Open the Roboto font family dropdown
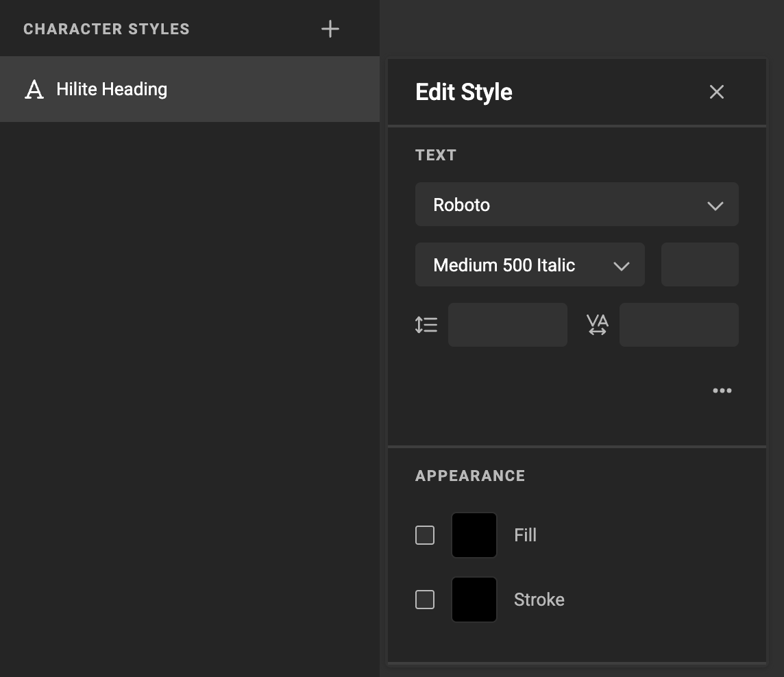 576,204
